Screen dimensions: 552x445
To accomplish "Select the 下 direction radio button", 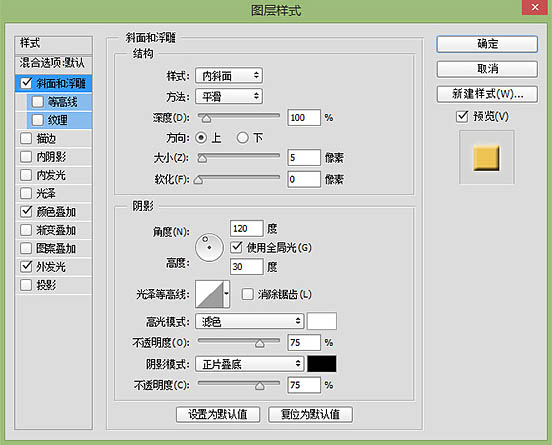I will coord(243,138).
